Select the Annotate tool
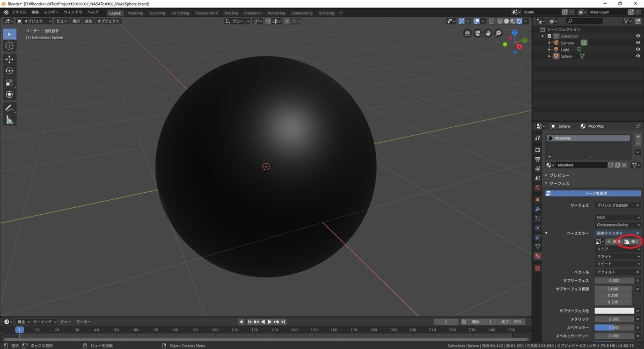The width and height of the screenshot is (644, 349). (x=9, y=108)
